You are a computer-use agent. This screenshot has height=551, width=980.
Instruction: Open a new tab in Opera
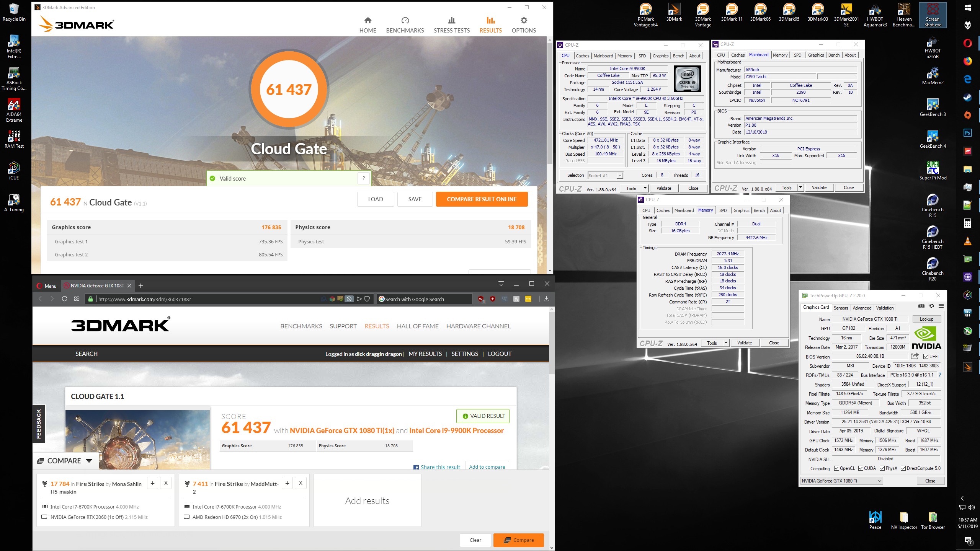[140, 285]
